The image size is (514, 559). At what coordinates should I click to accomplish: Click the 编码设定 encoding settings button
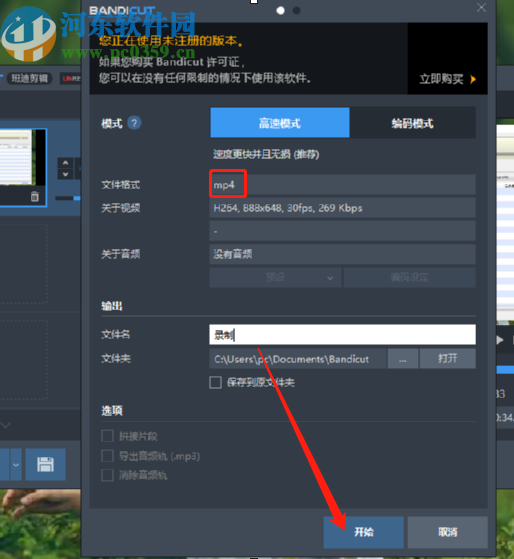point(410,277)
